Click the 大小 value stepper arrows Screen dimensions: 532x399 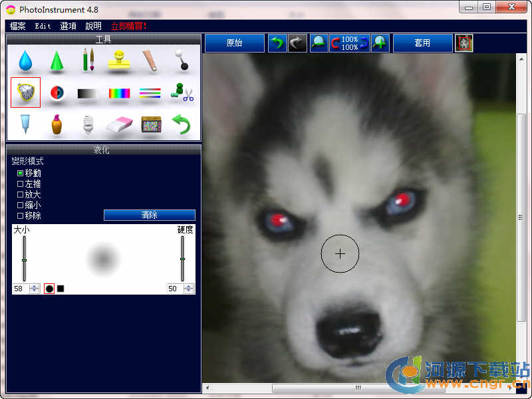tap(35, 289)
